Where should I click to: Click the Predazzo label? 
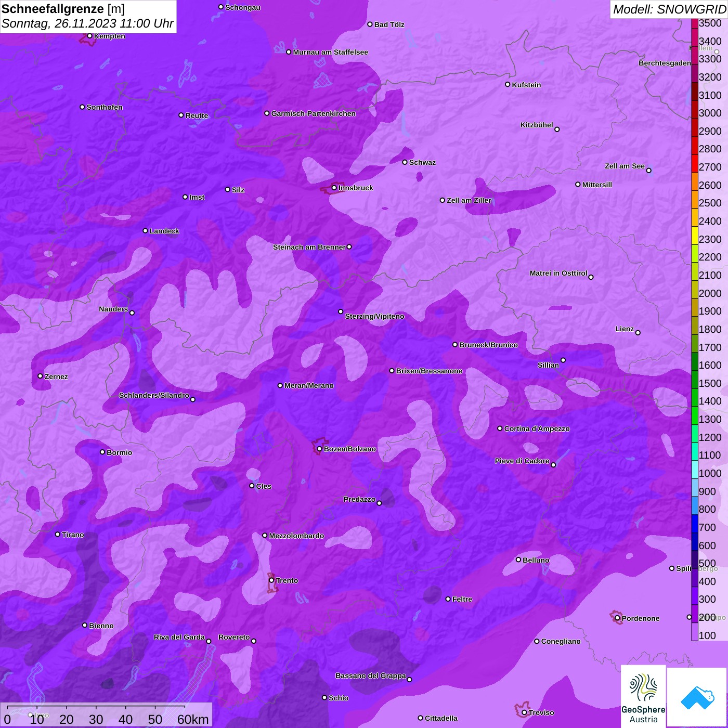359,499
